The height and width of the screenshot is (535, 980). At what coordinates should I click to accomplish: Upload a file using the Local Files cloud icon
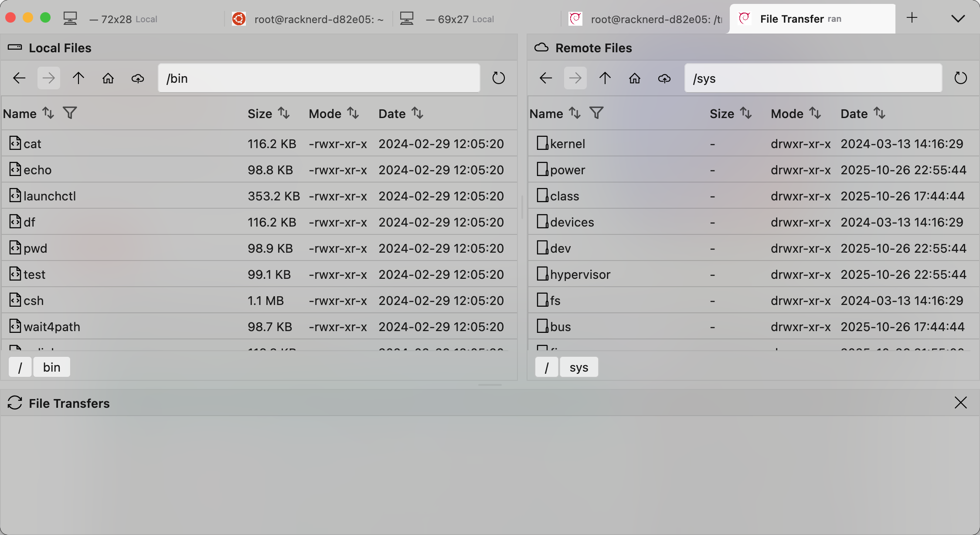[137, 78]
